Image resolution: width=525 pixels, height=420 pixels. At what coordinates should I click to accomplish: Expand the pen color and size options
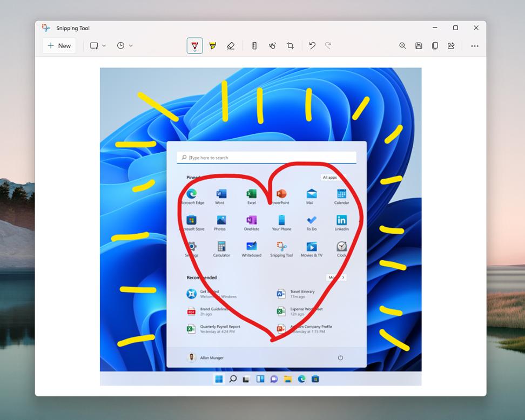click(x=194, y=50)
